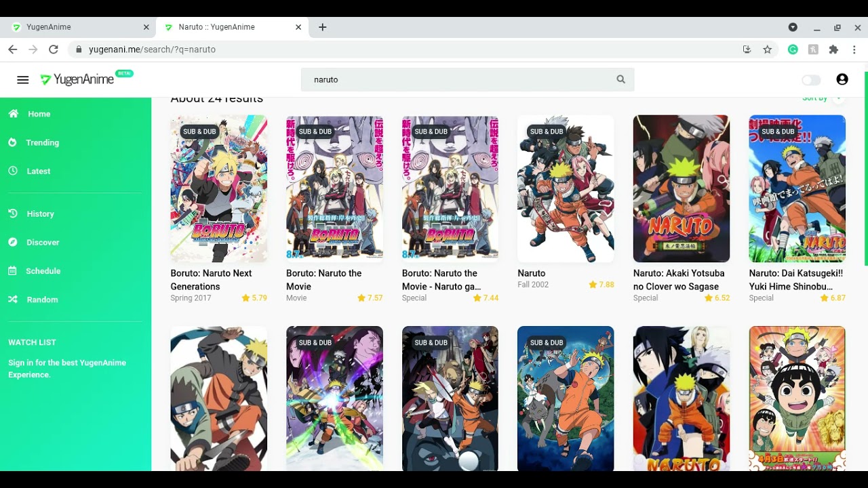Click title Boruto: Naruto Next Generations

click(211, 280)
